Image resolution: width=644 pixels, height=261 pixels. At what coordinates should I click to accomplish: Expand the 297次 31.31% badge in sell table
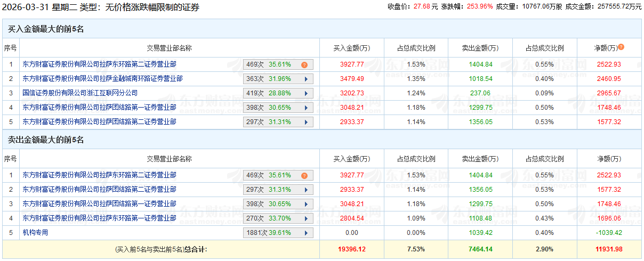306,190
